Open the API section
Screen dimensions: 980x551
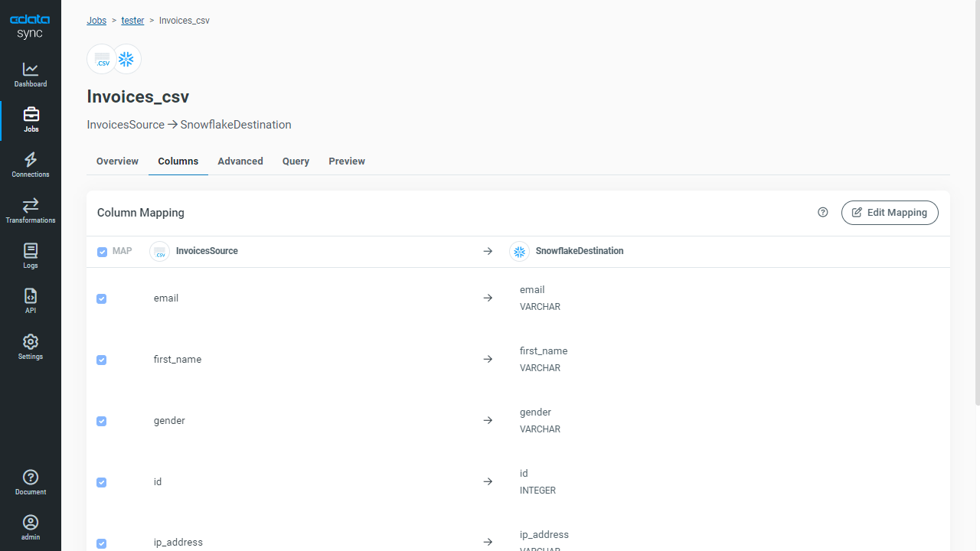(x=31, y=300)
